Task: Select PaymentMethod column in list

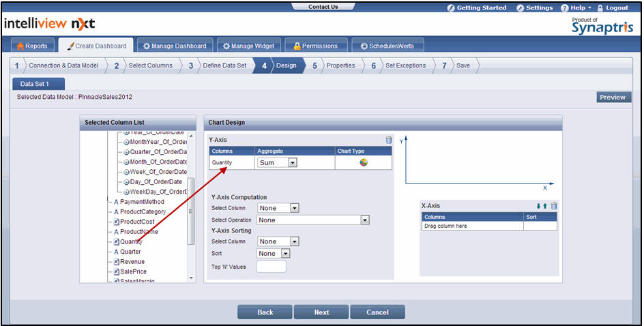Action: point(138,202)
